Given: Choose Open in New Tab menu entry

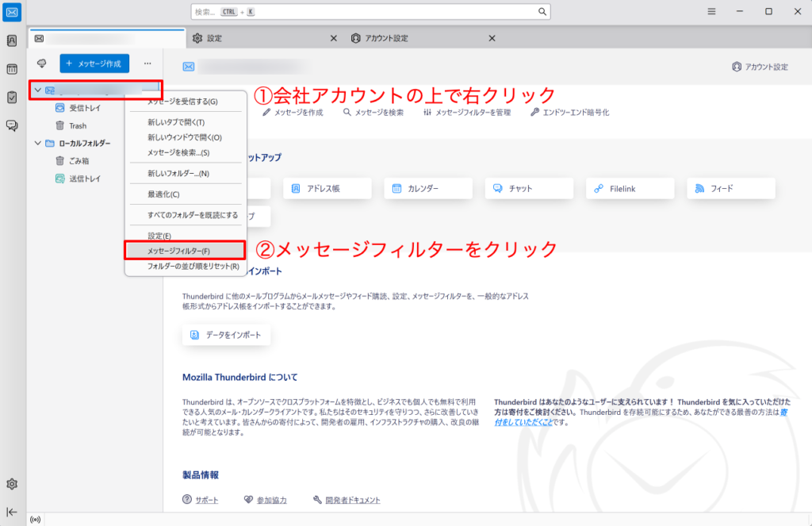Looking at the screenshot, I should [176, 122].
